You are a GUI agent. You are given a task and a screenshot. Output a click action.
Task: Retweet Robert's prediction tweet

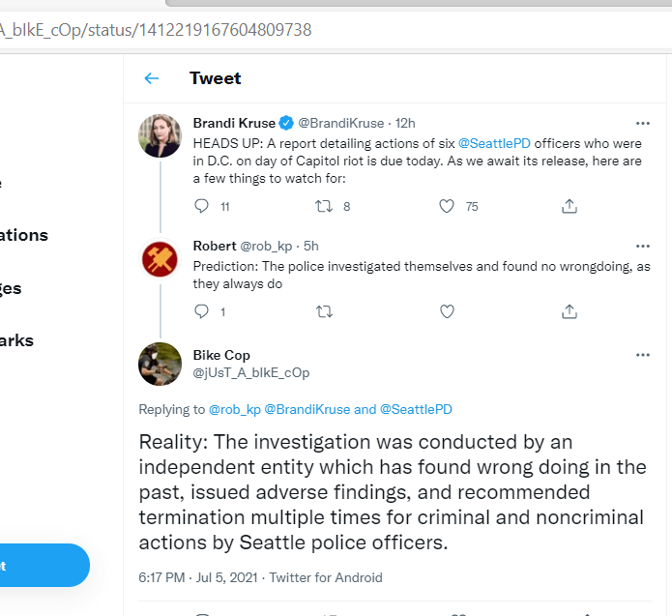[x=325, y=311]
